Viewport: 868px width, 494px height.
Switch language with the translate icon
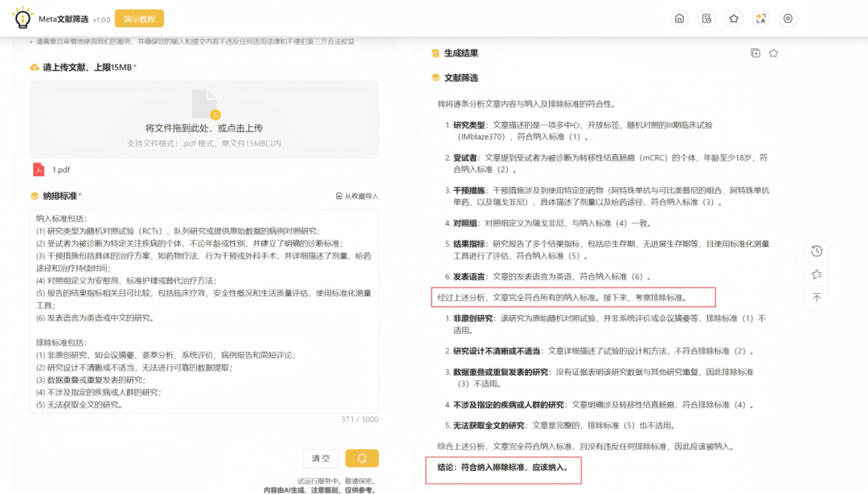pos(760,18)
